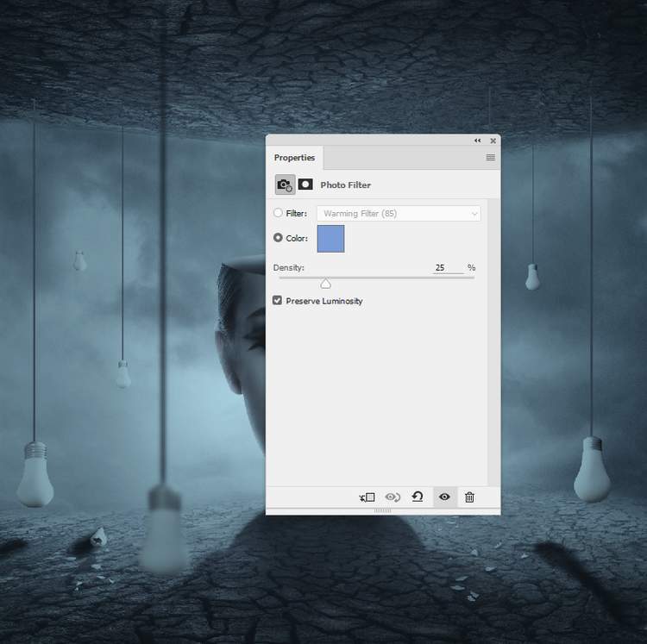Image resolution: width=647 pixels, height=644 pixels.
Task: Switch to the Properties tab
Action: 294,158
